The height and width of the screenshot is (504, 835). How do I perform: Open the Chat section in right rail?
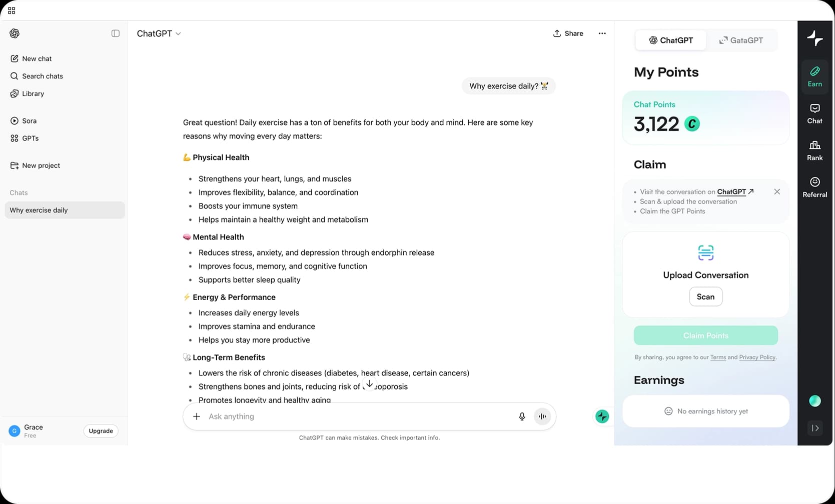(814, 113)
